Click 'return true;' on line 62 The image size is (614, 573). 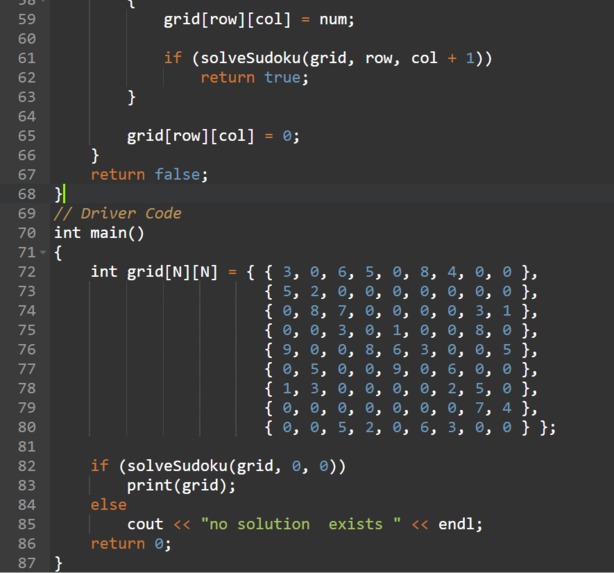click(255, 78)
